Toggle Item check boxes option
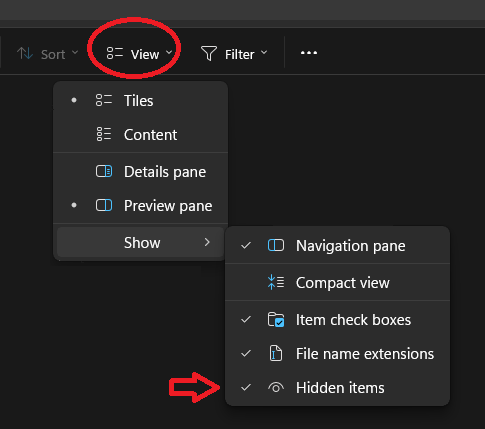Viewport: 485px width, 429px height. pos(246,319)
